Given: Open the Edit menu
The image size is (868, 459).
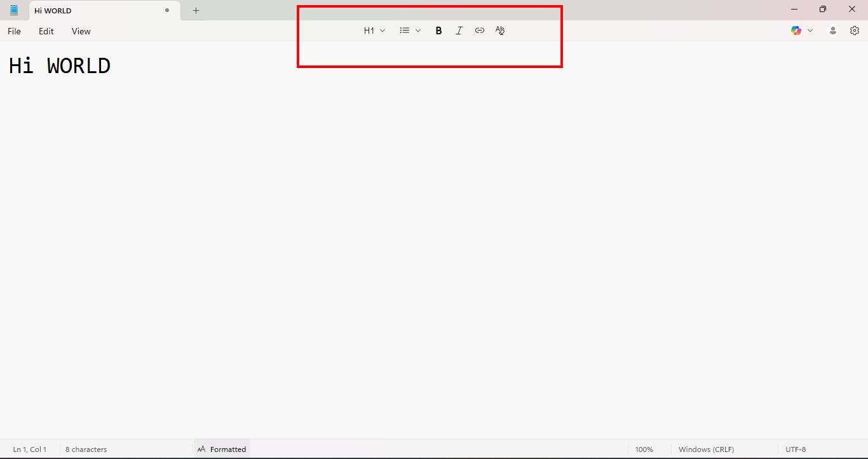Looking at the screenshot, I should coord(46,31).
